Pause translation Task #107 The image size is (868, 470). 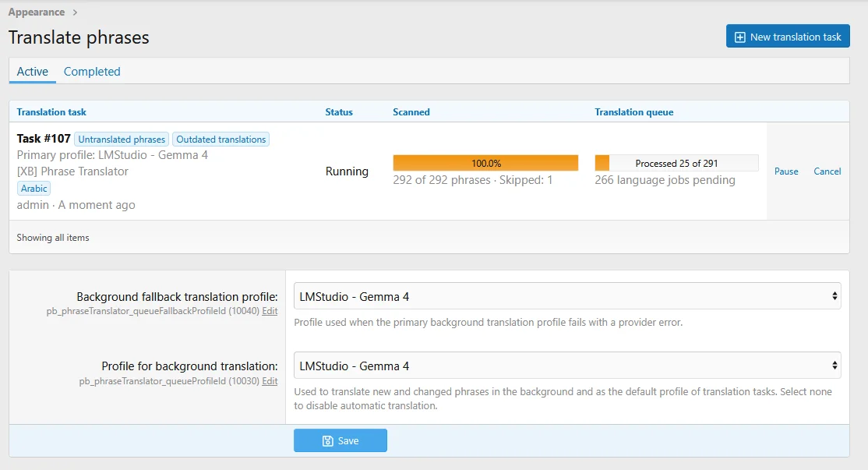[786, 171]
